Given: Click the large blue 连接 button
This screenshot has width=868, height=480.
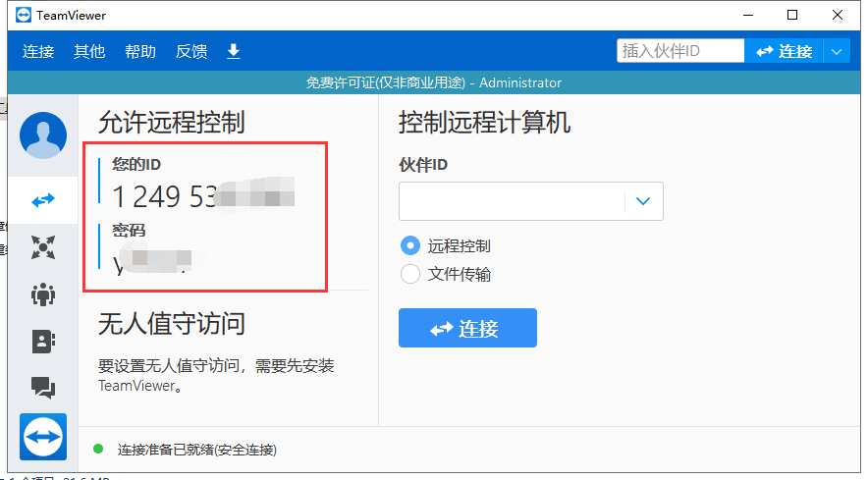Looking at the screenshot, I should [467, 328].
